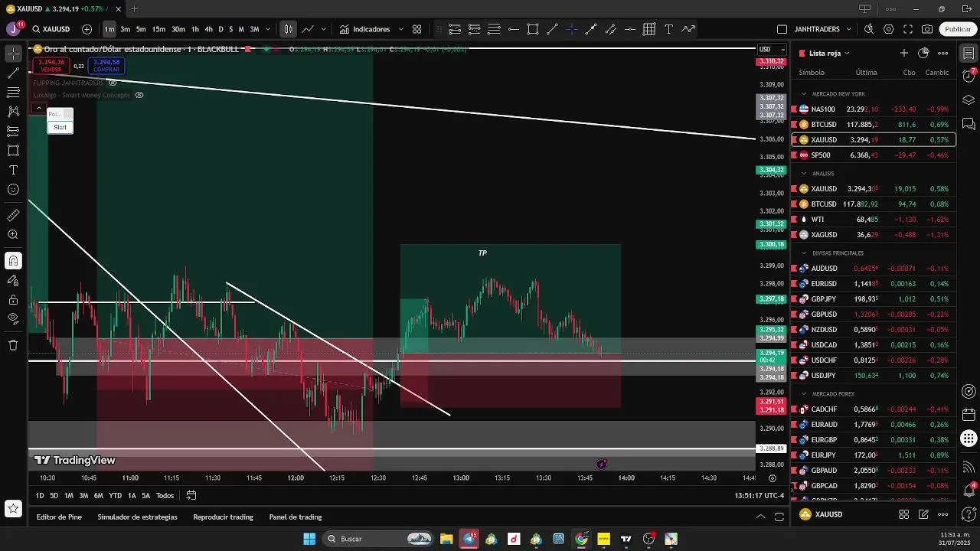980x551 pixels.
Task: Toggle visibility of LuxAlgo Smart Money Concepts
Action: pos(139,95)
